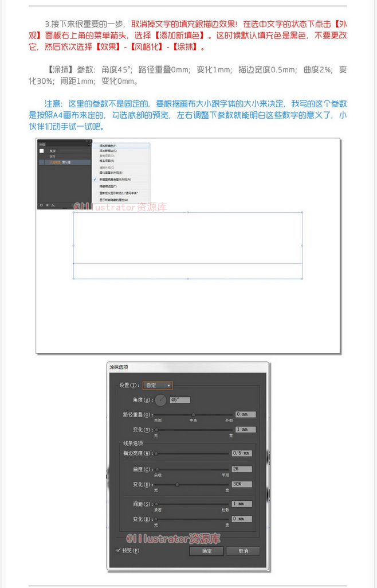Click the 间距 1 mm input field
Viewport: 377px width, 588px height.
242,504
